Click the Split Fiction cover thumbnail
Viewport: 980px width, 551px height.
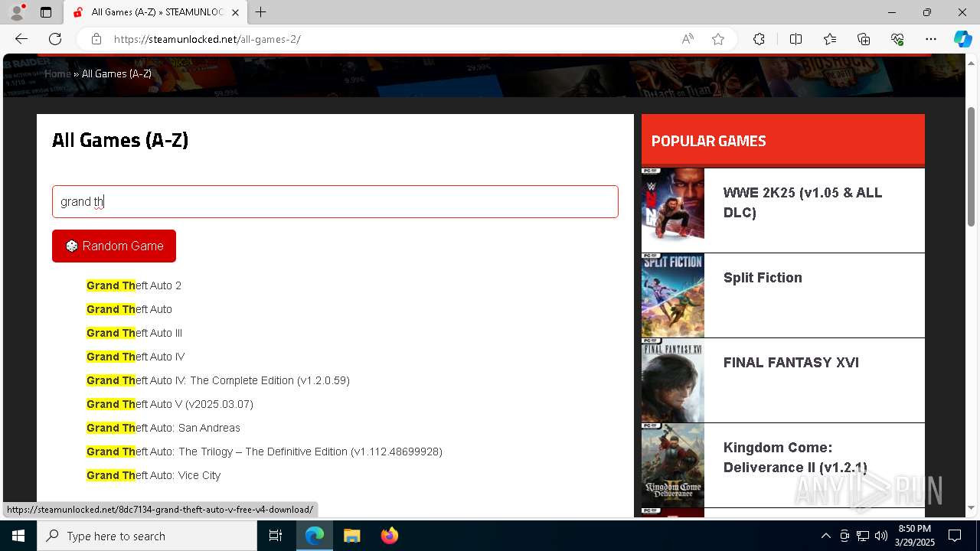point(673,295)
